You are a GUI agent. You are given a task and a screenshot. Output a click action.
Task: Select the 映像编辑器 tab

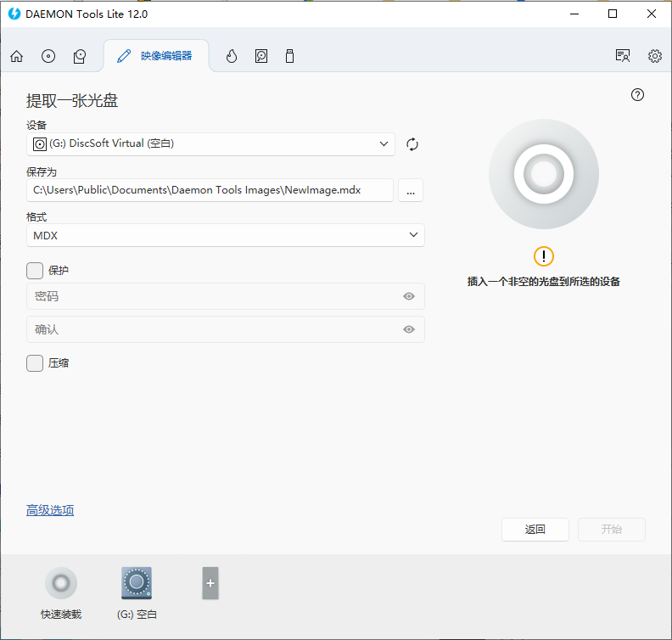coord(155,56)
